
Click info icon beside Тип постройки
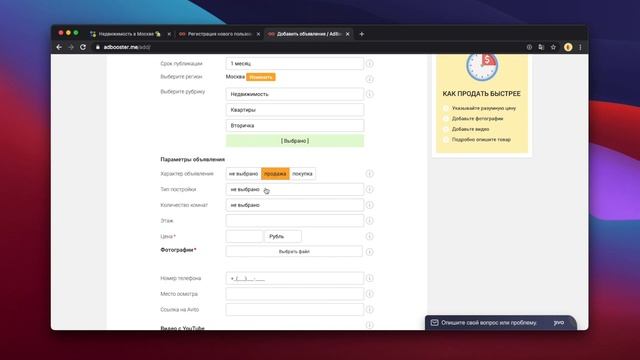point(369,189)
